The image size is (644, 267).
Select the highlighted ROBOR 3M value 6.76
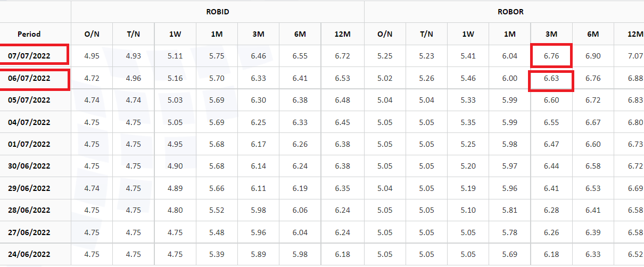551,55
